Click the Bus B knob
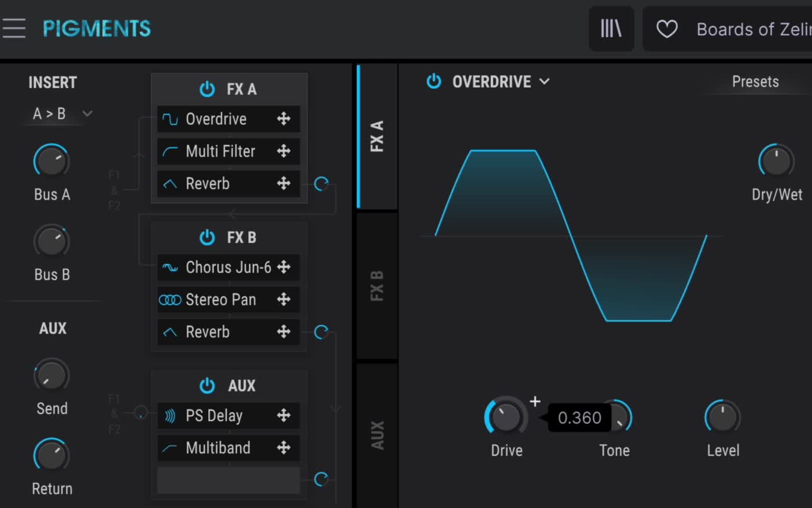Screen dimensions: 812x508 point(52,241)
